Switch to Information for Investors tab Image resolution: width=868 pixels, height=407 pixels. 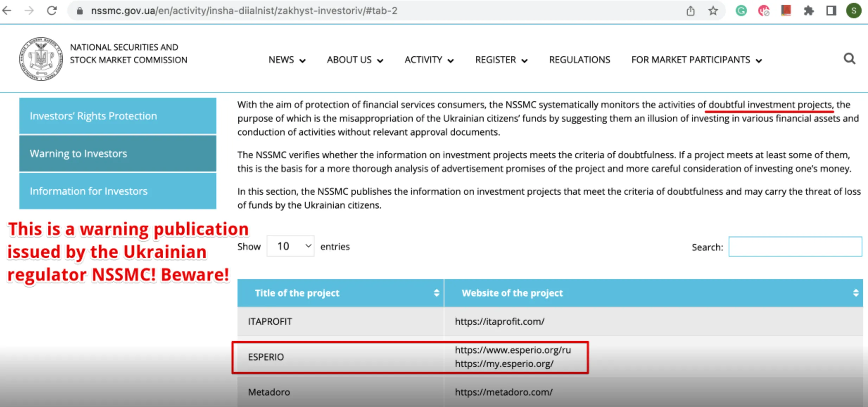pos(118,191)
